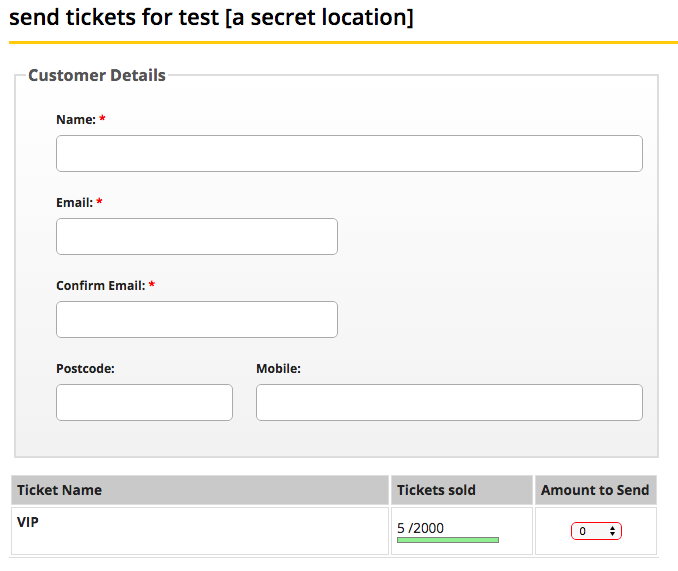Click the Confirm Email label
Image resolution: width=678 pixels, height=571 pixels.
click(101, 286)
